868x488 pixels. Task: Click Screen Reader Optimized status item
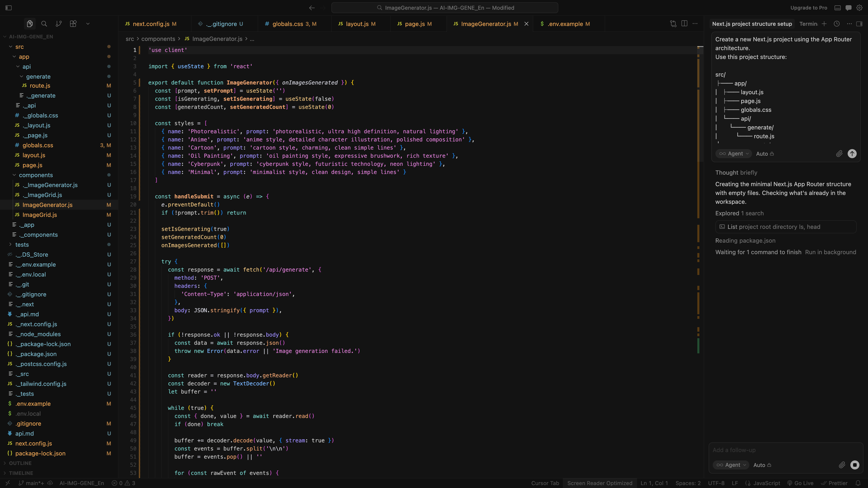(599, 483)
